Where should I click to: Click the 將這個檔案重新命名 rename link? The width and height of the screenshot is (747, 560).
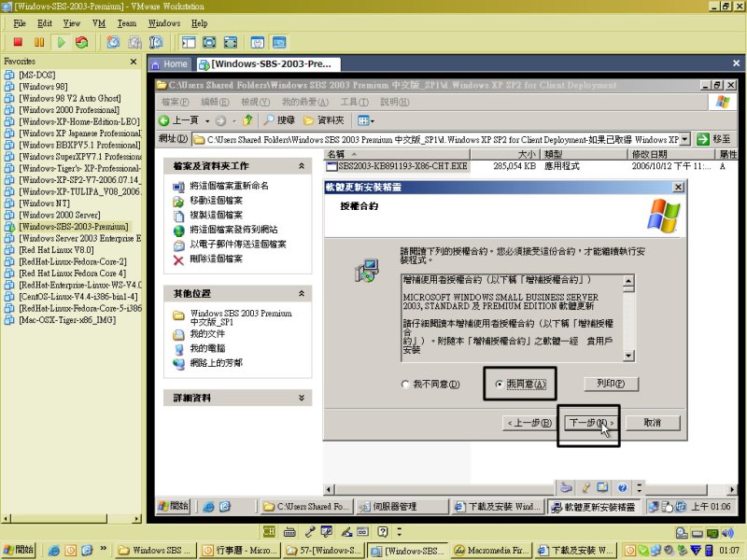click(x=229, y=186)
